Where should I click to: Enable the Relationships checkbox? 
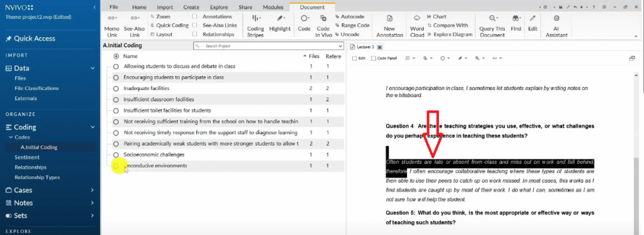point(195,35)
